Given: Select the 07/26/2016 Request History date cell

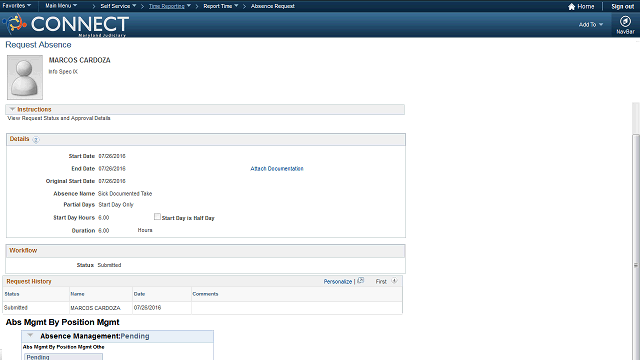Looking at the screenshot, I should [147, 308].
